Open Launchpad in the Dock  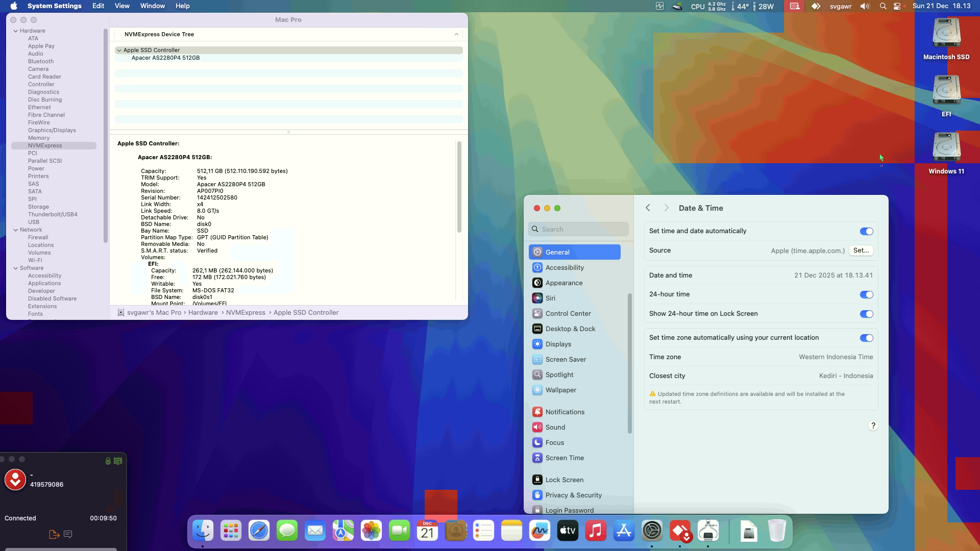click(x=231, y=531)
